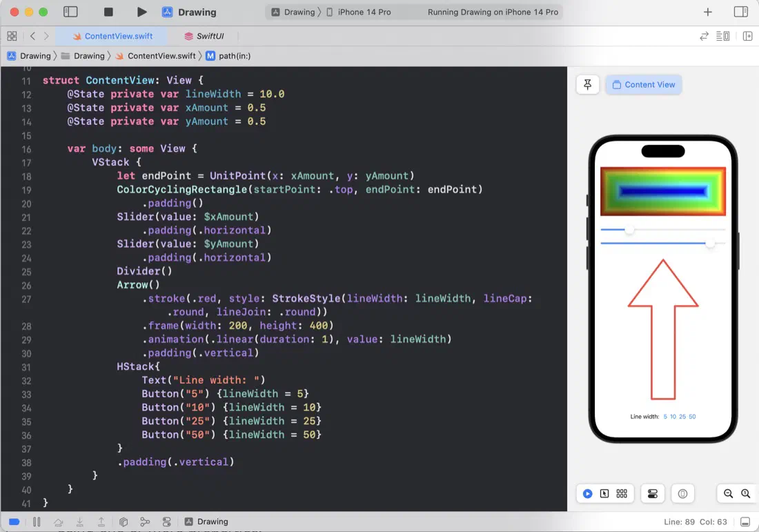Toggle the debug area at bottom right
Screen dimensions: 759x532
point(745,522)
